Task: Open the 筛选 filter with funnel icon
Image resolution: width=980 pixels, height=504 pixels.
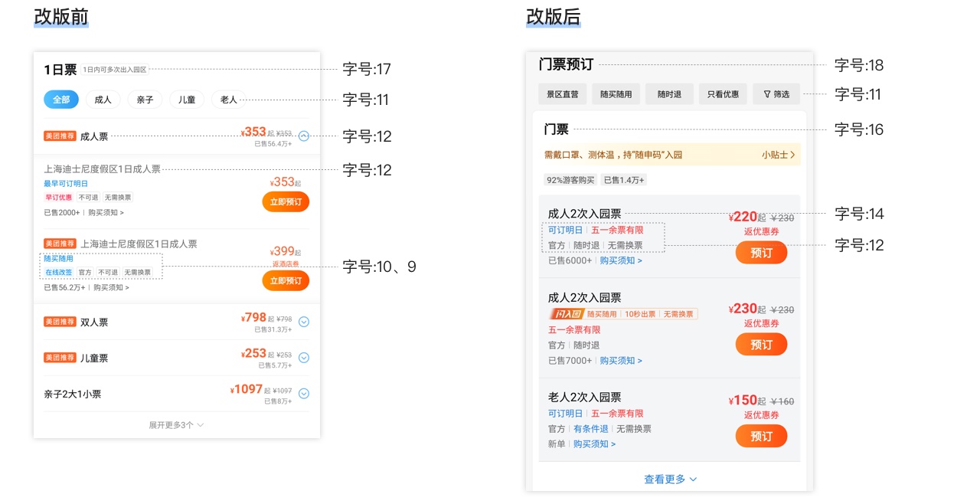Action: (x=776, y=93)
